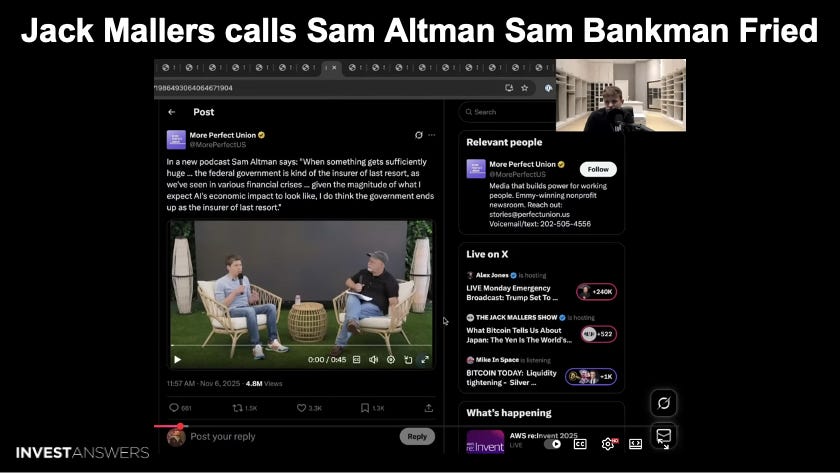
Task: Open the Grok icon on the post header
Action: [418, 135]
